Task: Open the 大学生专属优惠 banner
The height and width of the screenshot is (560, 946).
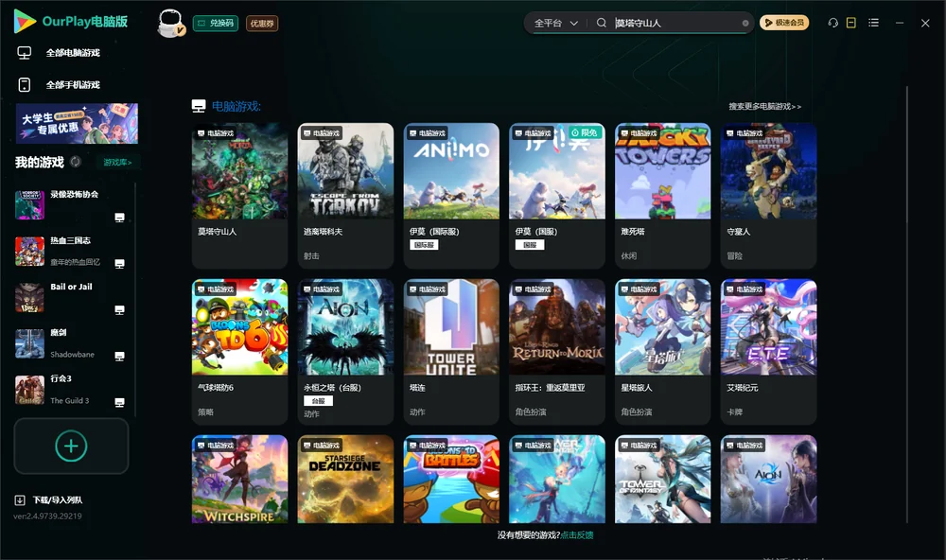Action: [x=77, y=123]
